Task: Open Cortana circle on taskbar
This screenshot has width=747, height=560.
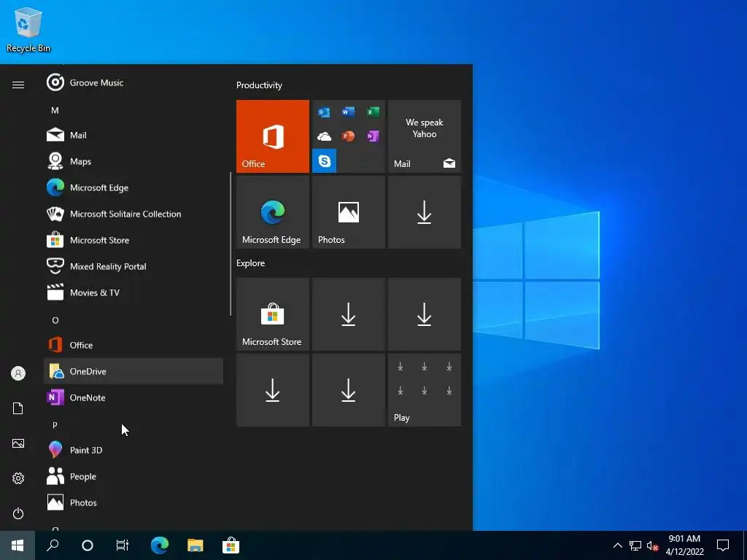Action: coord(88,545)
